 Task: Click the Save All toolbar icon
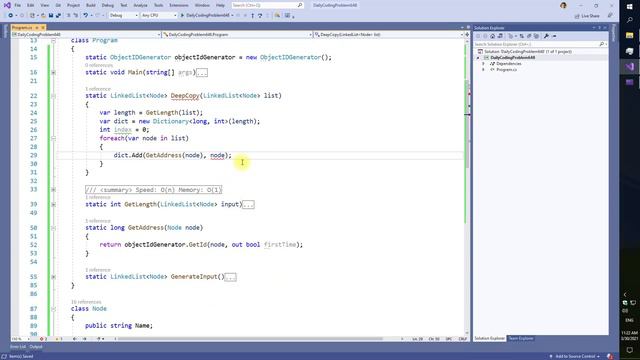coord(58,16)
